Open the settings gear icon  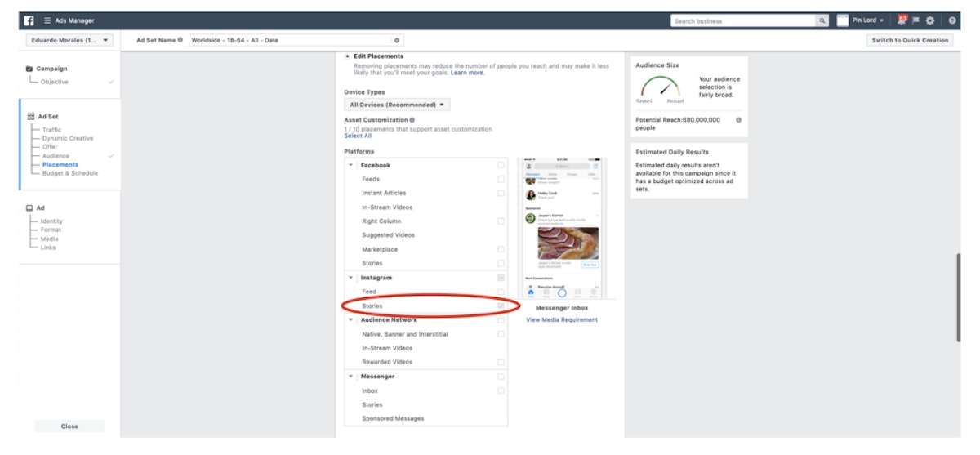click(930, 20)
